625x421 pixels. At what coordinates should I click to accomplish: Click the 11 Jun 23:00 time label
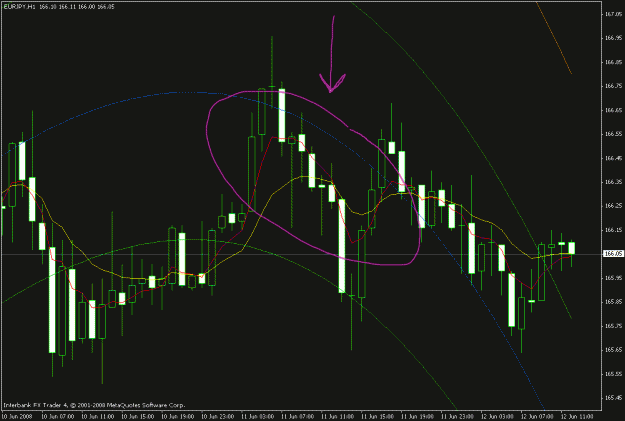coord(457,417)
